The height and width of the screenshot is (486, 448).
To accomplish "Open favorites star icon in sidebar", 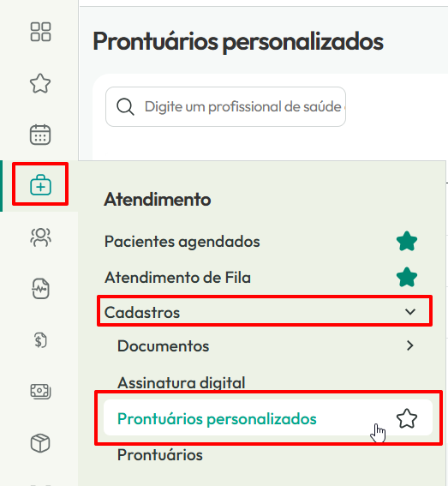I will click(40, 83).
